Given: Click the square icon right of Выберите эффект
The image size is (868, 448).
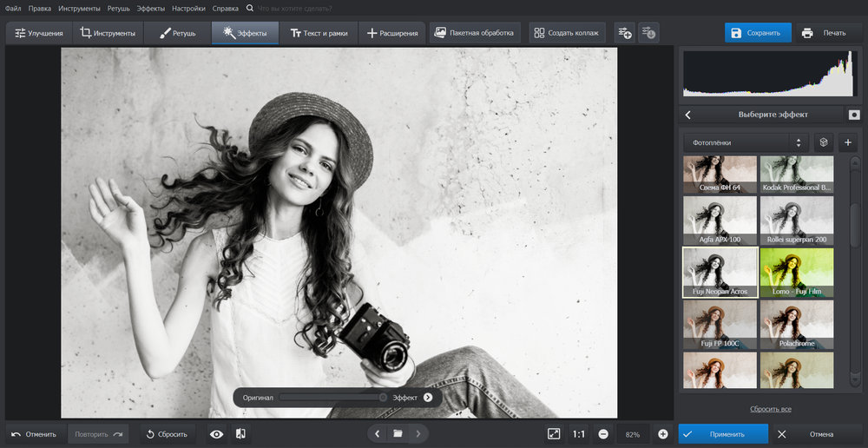Looking at the screenshot, I should (853, 115).
